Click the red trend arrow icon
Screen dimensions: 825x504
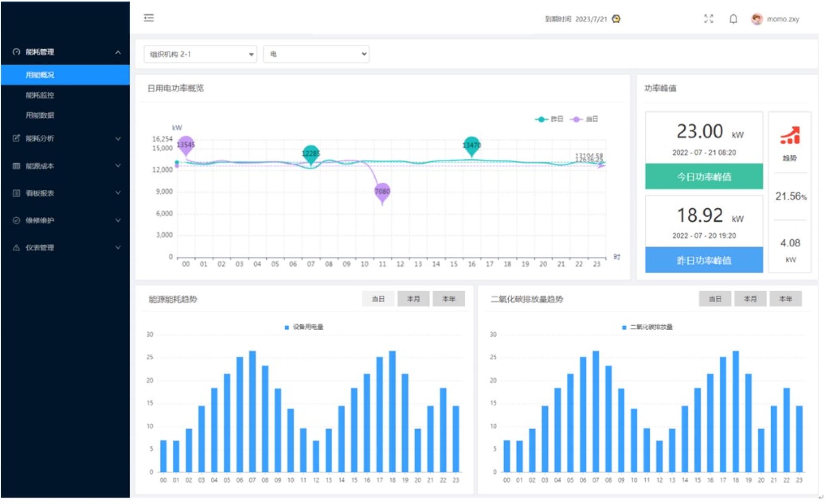(x=790, y=136)
